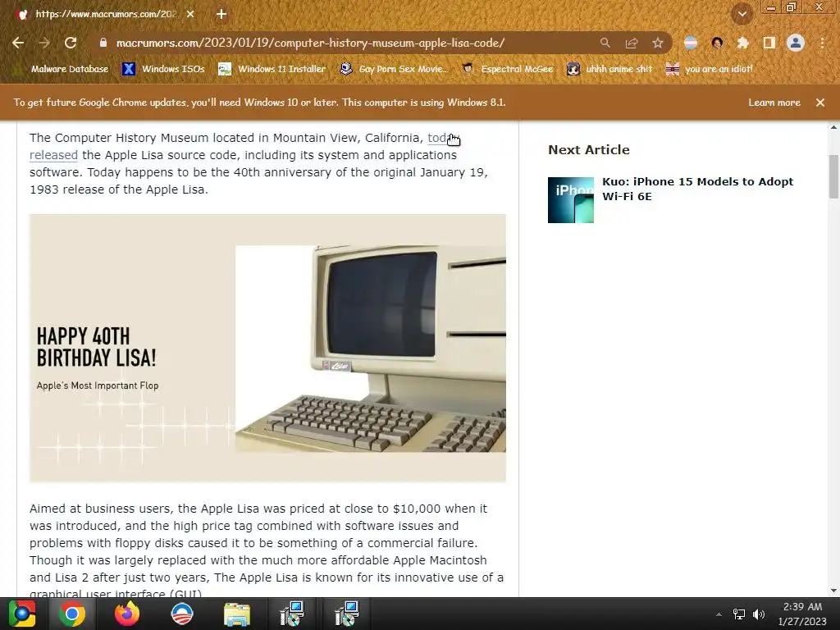The image size is (840, 630).
Task: Expand the tab search dropdown
Action: [x=742, y=14]
